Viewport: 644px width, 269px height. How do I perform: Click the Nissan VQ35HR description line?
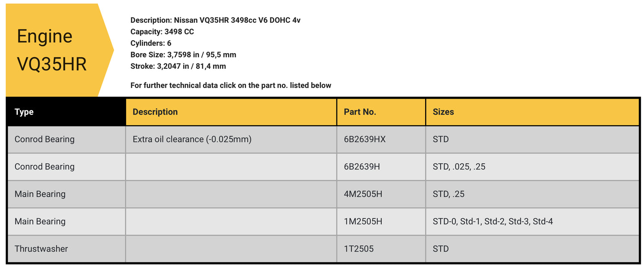215,20
